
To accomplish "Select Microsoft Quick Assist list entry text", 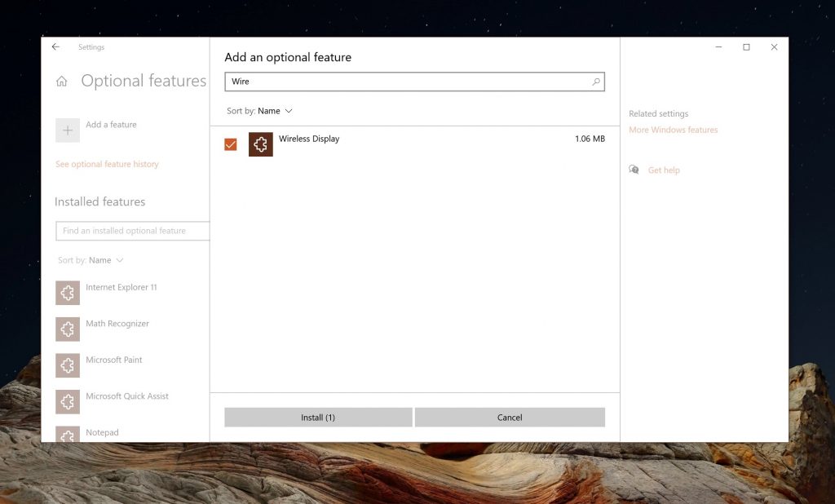I will (x=126, y=396).
